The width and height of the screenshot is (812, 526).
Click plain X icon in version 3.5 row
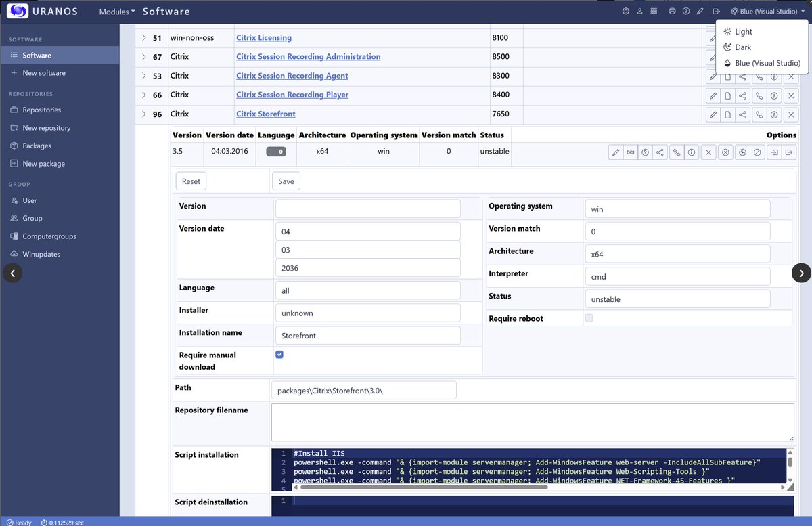708,153
